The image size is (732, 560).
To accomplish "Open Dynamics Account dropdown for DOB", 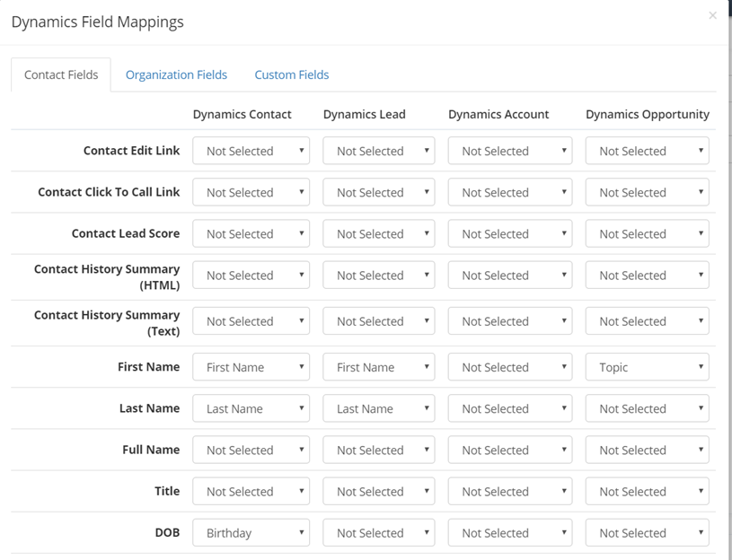I will tap(510, 533).
